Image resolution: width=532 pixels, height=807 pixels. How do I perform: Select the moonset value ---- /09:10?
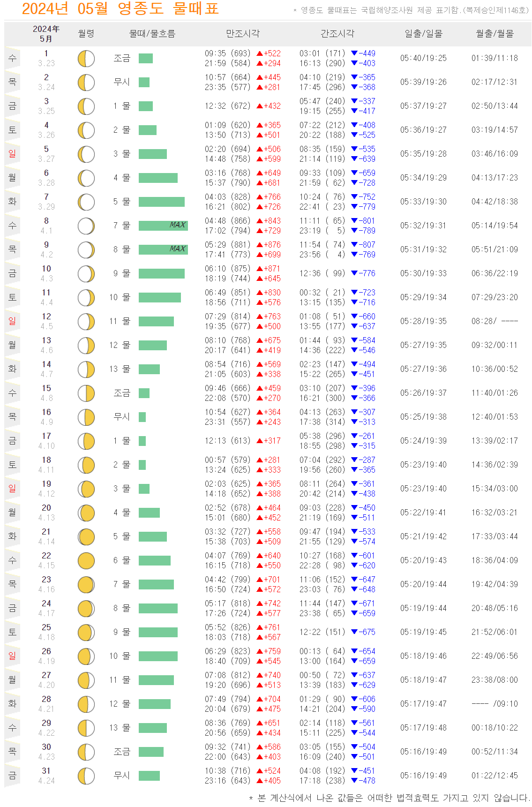tap(495, 704)
